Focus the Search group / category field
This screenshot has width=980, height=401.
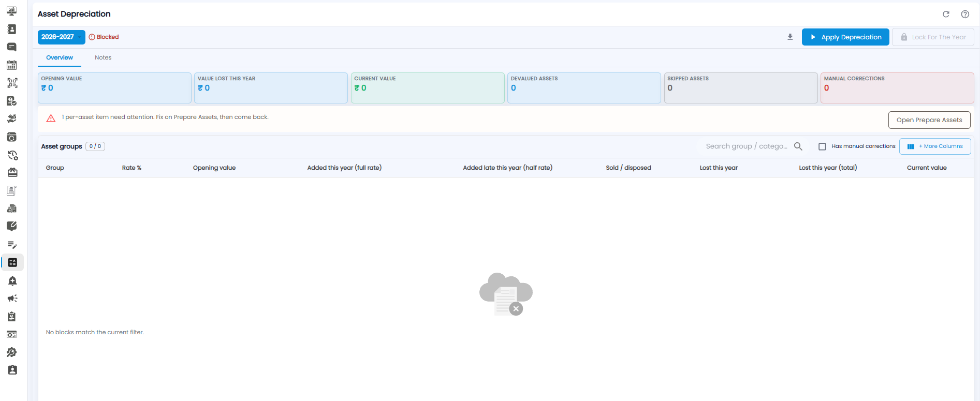[746, 146]
